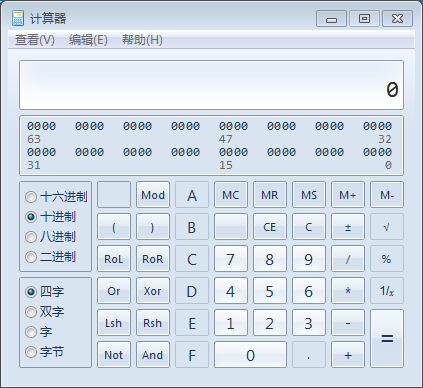Viewport: 423px width, 388px height.
Task: Click the Xor button
Action: click(153, 291)
